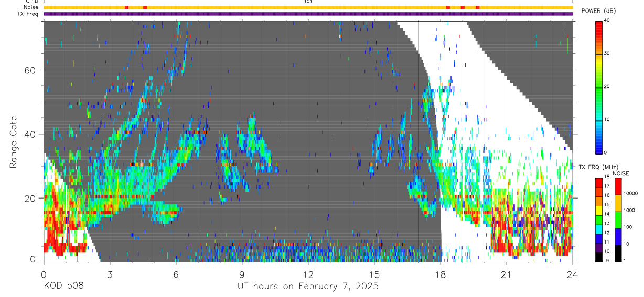Click the Noise row label at top
The image size is (644, 297).
[x=31, y=7]
